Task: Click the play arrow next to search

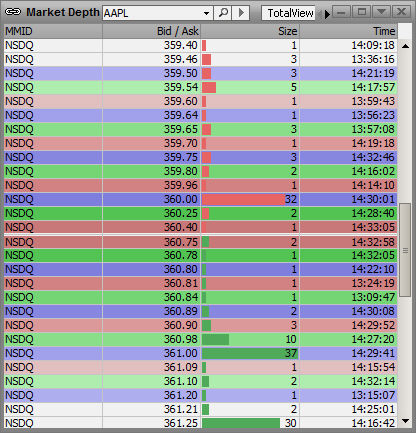Action: pyautogui.click(x=241, y=13)
